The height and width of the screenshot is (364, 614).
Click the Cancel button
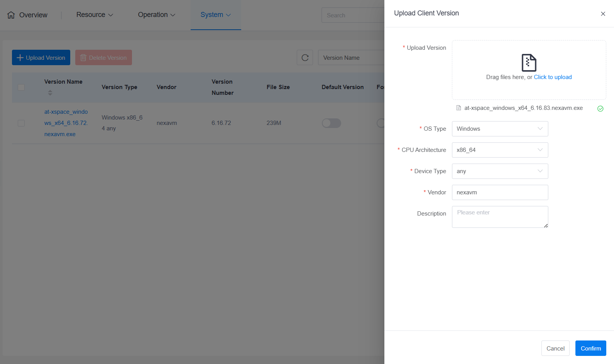click(x=555, y=348)
